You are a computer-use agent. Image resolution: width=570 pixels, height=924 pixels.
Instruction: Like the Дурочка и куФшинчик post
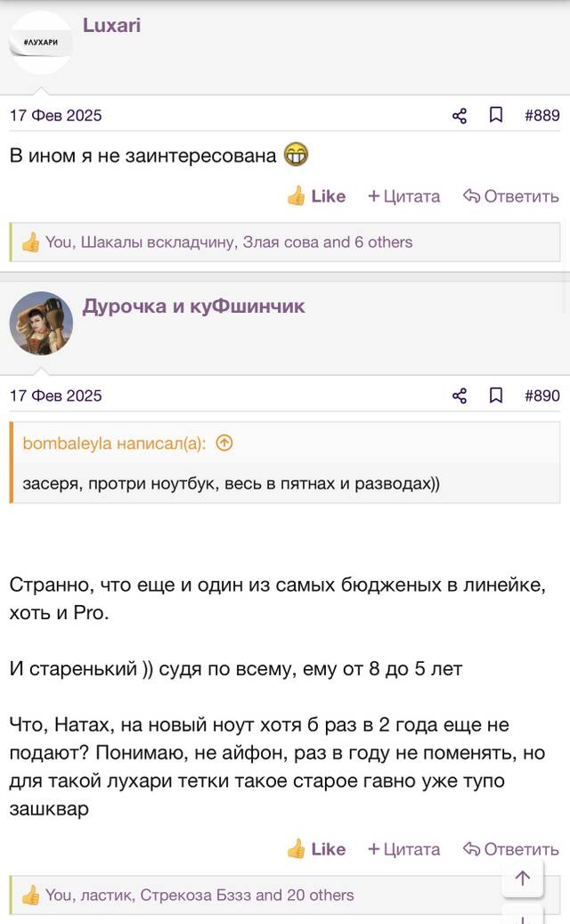coord(316,849)
